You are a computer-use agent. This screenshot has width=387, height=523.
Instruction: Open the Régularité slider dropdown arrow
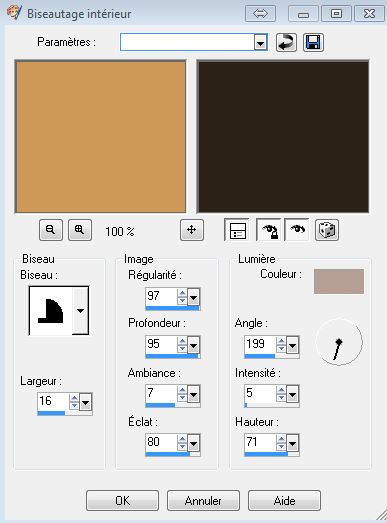pos(194,297)
